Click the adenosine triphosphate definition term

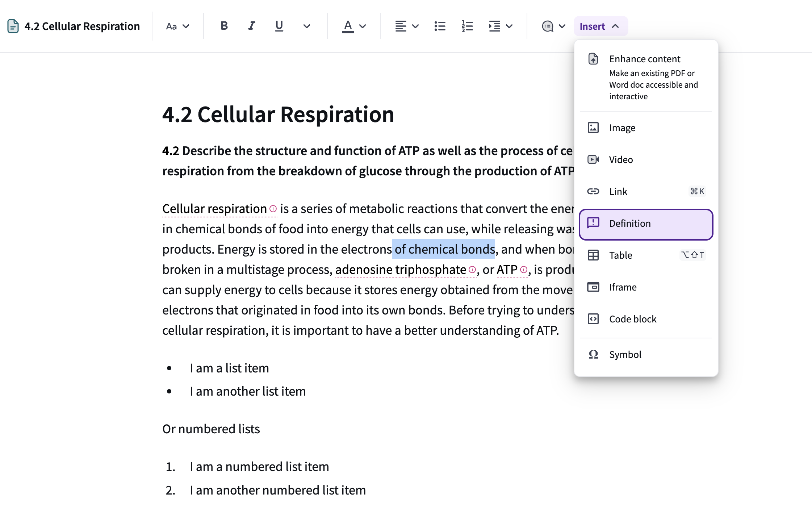[401, 270]
